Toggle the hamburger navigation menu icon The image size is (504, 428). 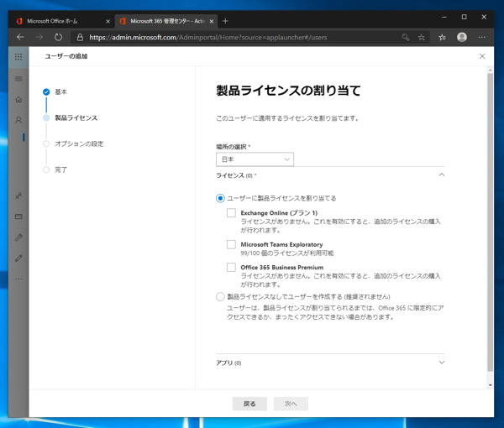click(x=18, y=79)
